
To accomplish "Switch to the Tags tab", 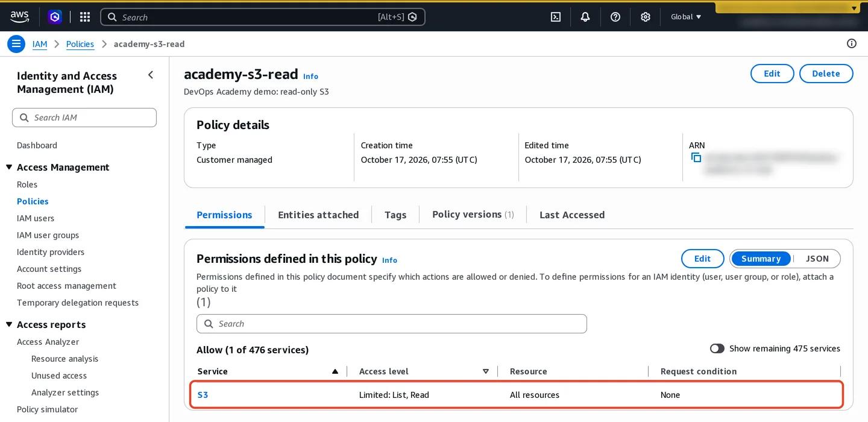I will [x=395, y=215].
